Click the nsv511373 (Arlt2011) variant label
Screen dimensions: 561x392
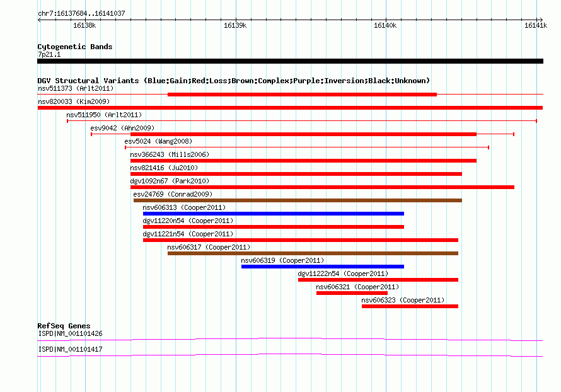76,88
